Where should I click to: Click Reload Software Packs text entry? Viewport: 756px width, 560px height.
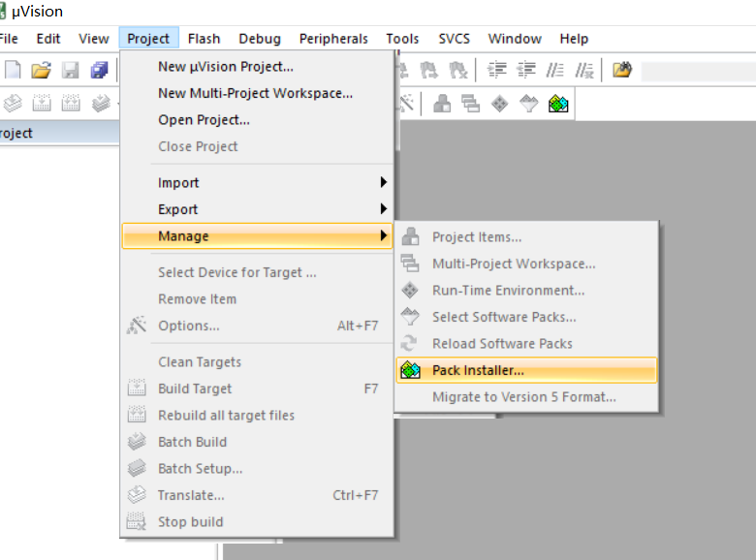click(502, 344)
